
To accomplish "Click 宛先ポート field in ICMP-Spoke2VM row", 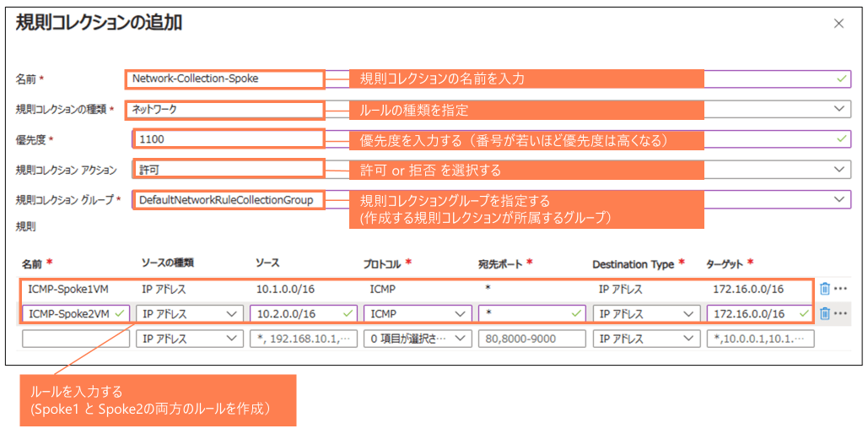I will (x=532, y=314).
